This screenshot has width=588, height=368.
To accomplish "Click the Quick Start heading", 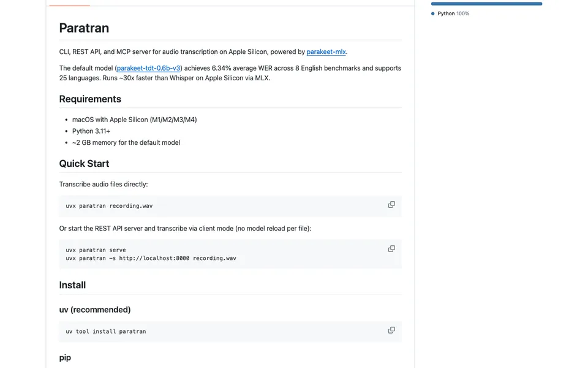I will click(x=84, y=163).
